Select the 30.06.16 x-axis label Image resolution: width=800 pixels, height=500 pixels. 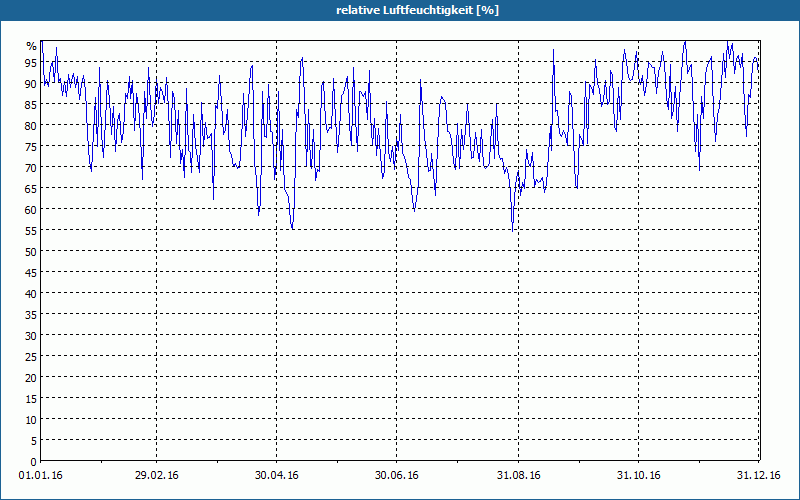pos(396,476)
